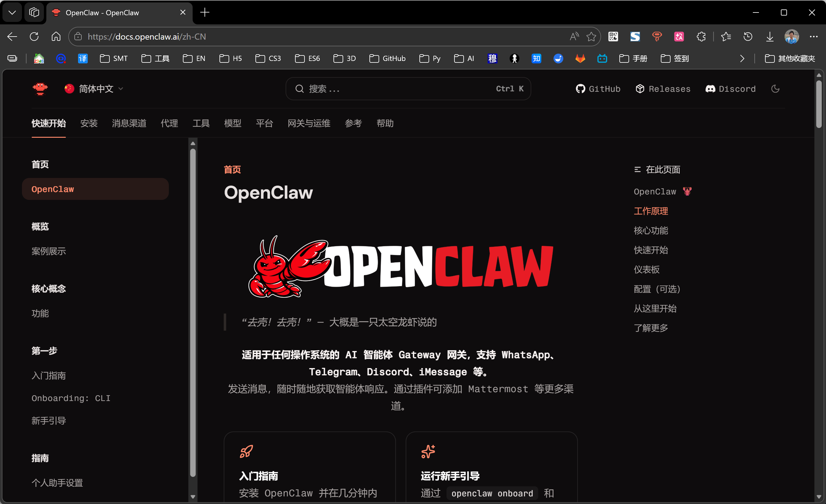
Task: Click the browser Refresh icon
Action: (34, 37)
